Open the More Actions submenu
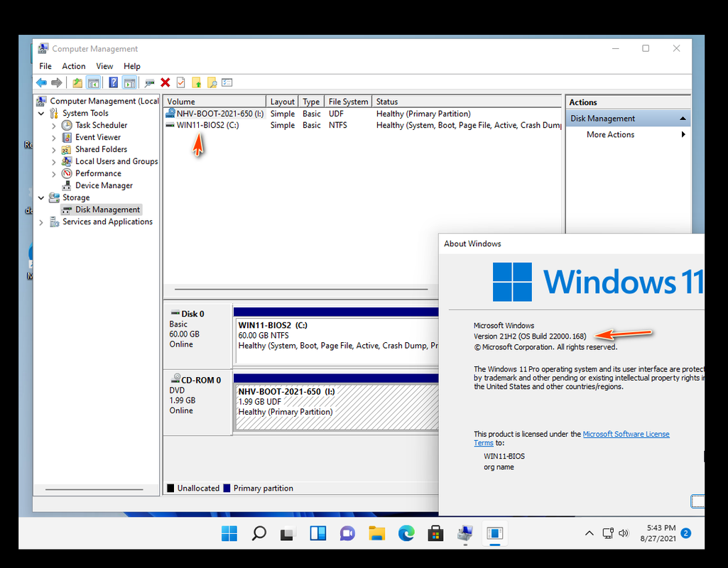This screenshot has width=728, height=568. tap(628, 135)
